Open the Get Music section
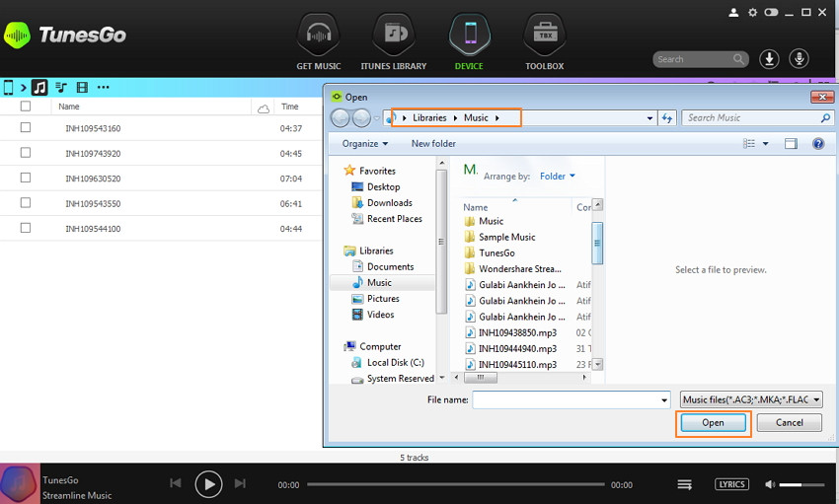The height and width of the screenshot is (504, 839). tap(319, 42)
